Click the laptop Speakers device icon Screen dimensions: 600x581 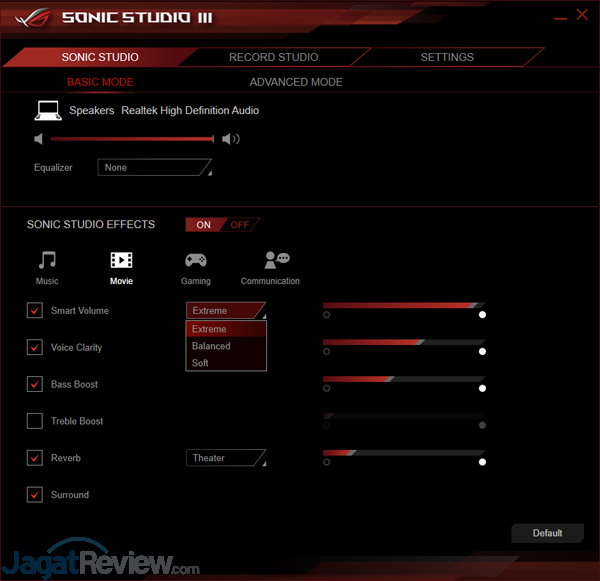[x=48, y=111]
